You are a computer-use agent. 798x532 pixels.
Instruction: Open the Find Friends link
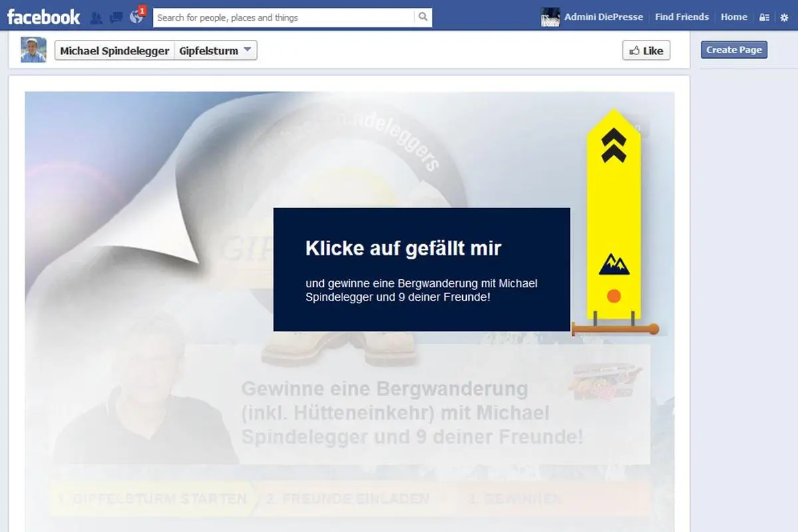tap(682, 17)
